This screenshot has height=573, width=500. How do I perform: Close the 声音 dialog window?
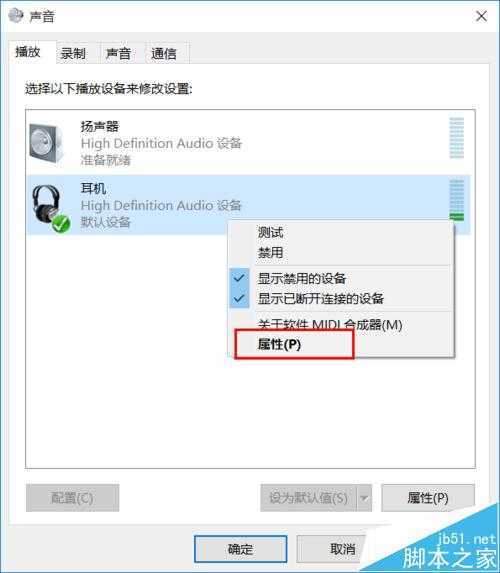(x=481, y=16)
